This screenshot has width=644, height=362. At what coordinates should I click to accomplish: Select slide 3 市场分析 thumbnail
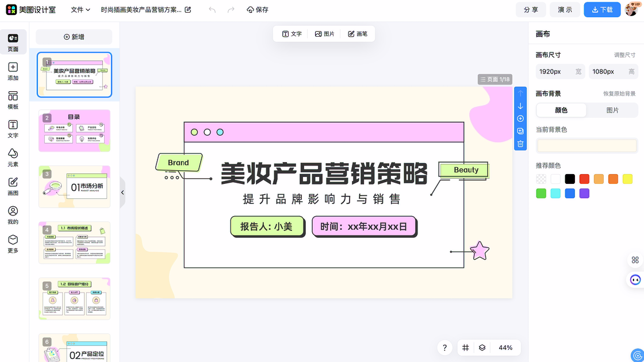(74, 187)
